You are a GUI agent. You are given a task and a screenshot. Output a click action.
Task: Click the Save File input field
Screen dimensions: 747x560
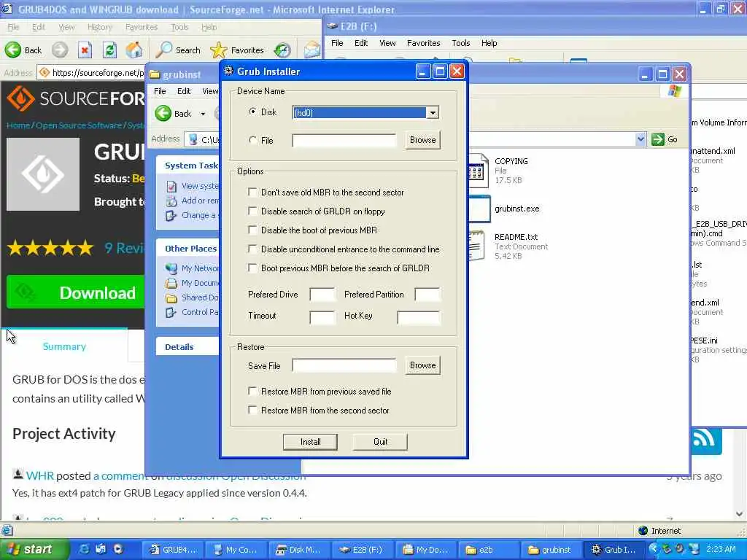tap(344, 366)
